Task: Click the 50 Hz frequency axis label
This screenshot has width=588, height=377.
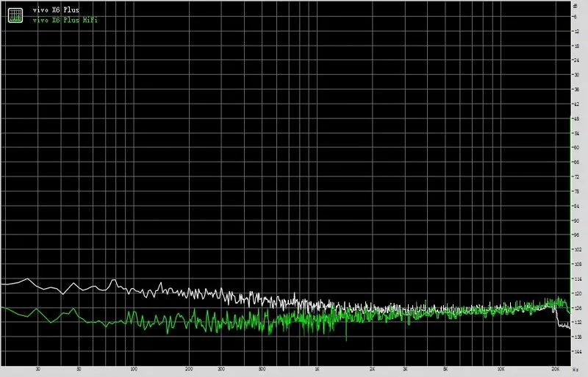Action: [79, 369]
